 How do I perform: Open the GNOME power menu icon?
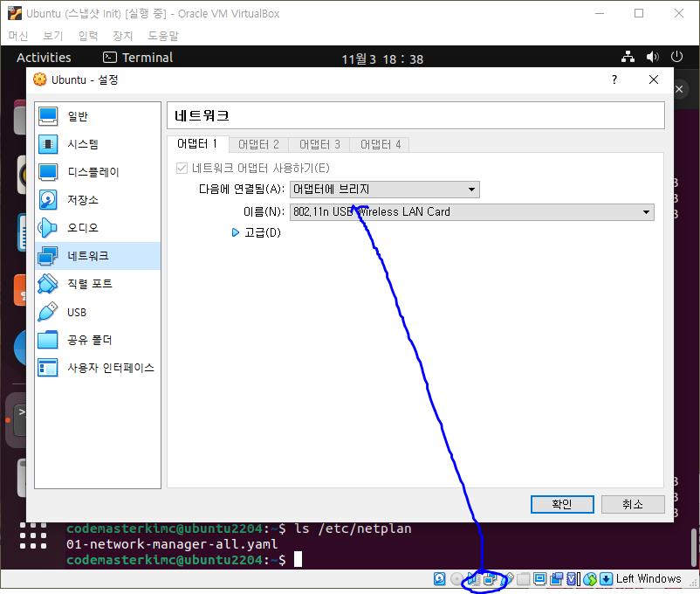[676, 57]
